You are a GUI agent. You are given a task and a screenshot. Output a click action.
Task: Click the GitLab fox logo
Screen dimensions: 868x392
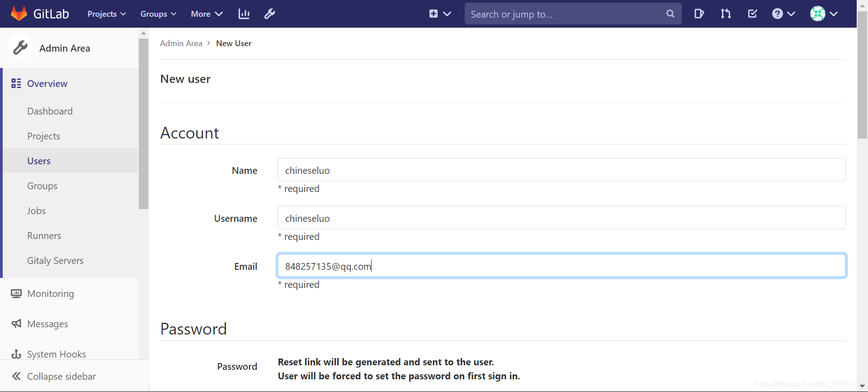tap(19, 14)
